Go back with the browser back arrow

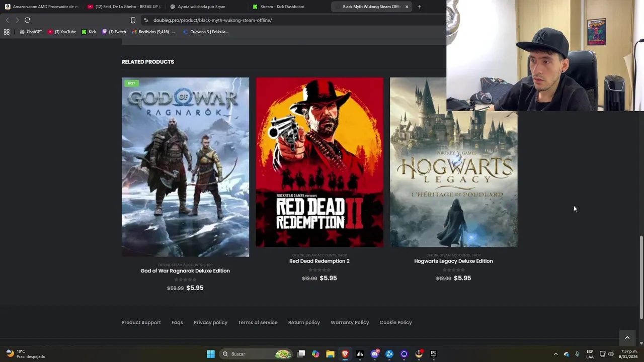[7, 20]
